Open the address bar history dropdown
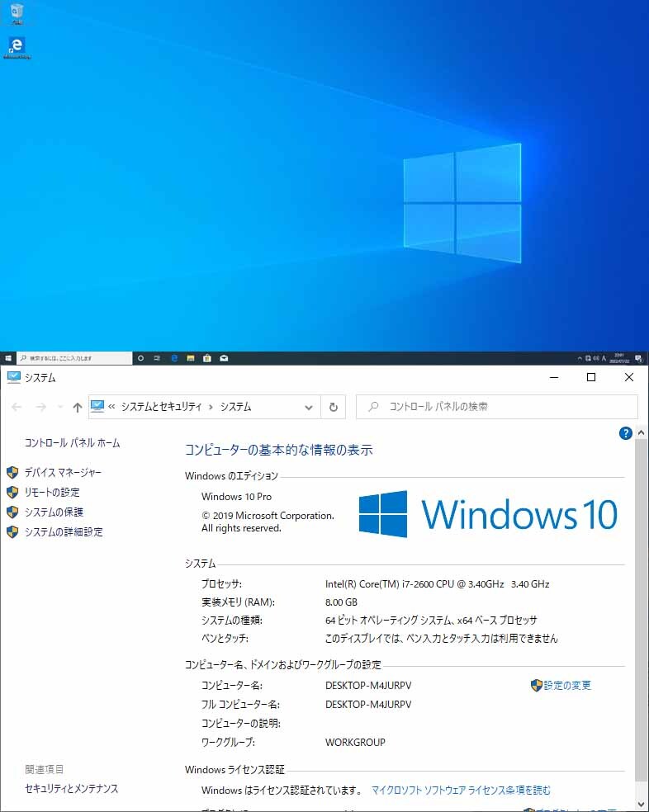The height and width of the screenshot is (812, 649). tap(309, 407)
